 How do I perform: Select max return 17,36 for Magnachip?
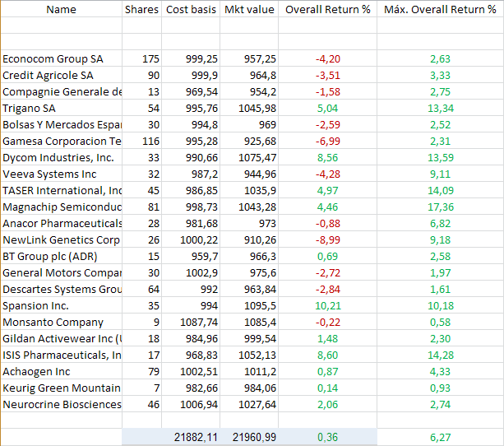coord(441,207)
